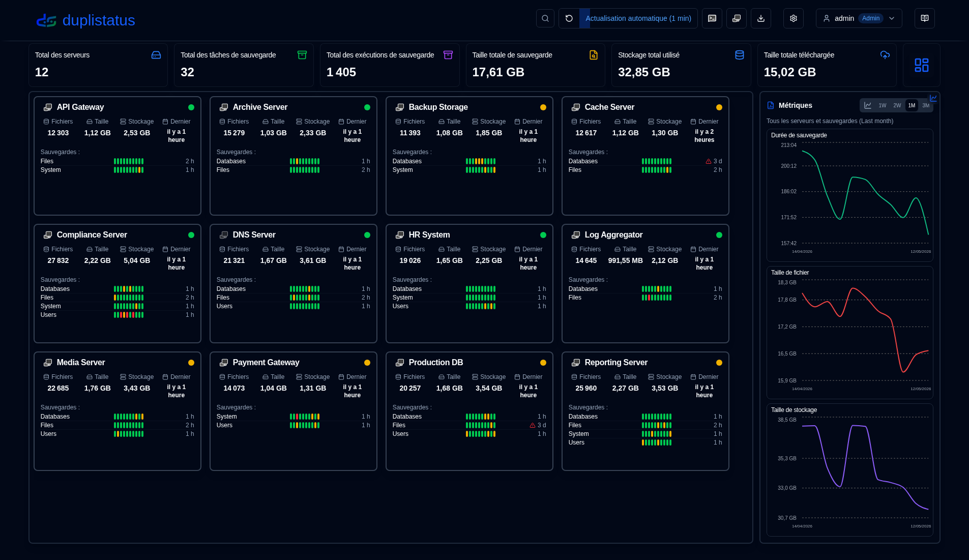Click the 1 405 total executions value

[341, 72]
